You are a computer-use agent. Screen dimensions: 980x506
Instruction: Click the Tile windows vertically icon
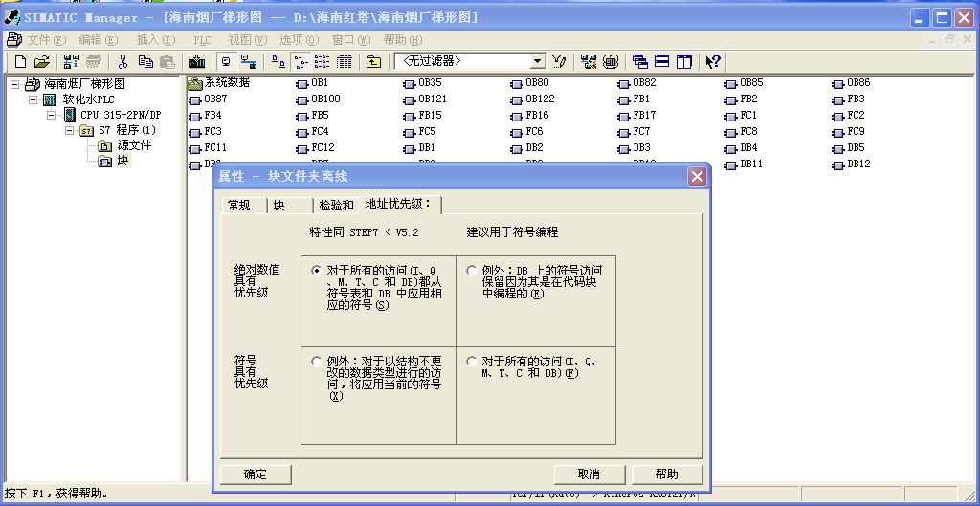point(684,61)
